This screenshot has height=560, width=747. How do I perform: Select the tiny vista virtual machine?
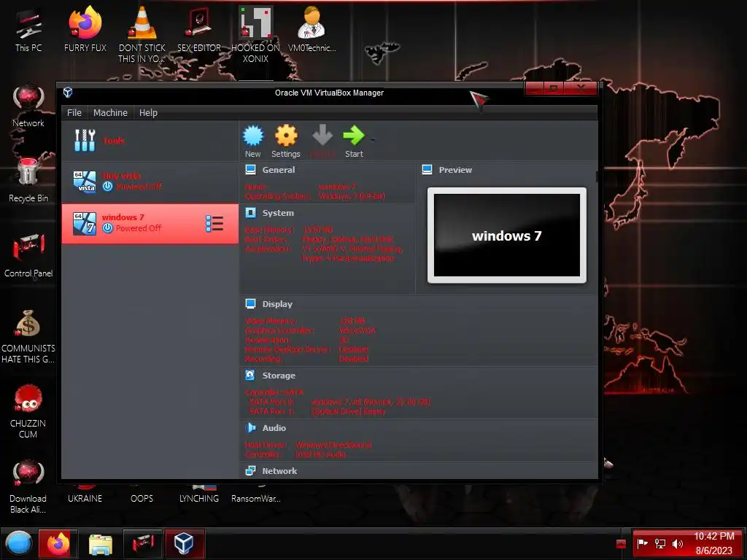[150, 182]
